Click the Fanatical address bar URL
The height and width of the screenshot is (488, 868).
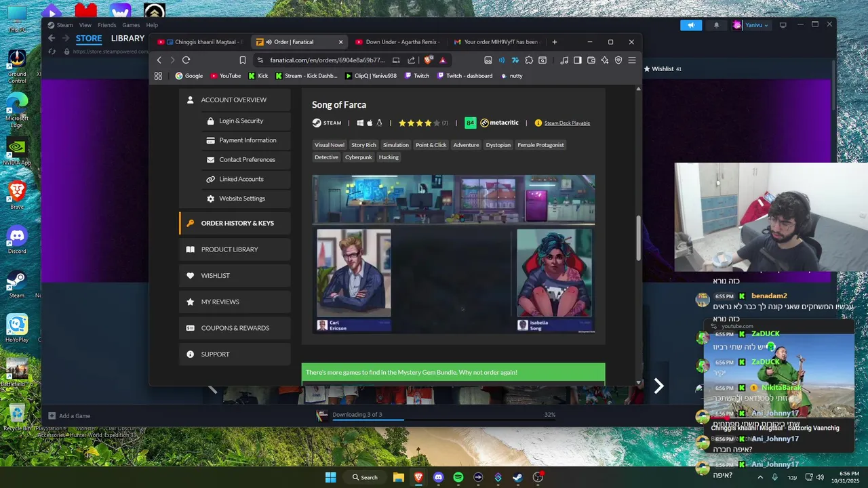pyautogui.click(x=328, y=60)
